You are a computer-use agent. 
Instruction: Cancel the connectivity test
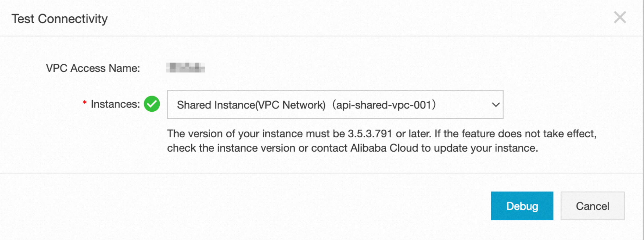(592, 206)
